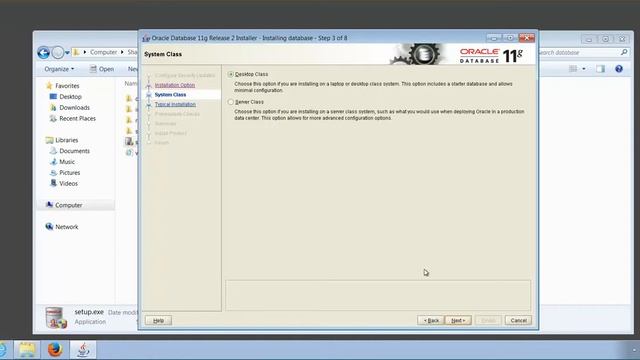Click the Explorer help question mark icon

point(619,69)
